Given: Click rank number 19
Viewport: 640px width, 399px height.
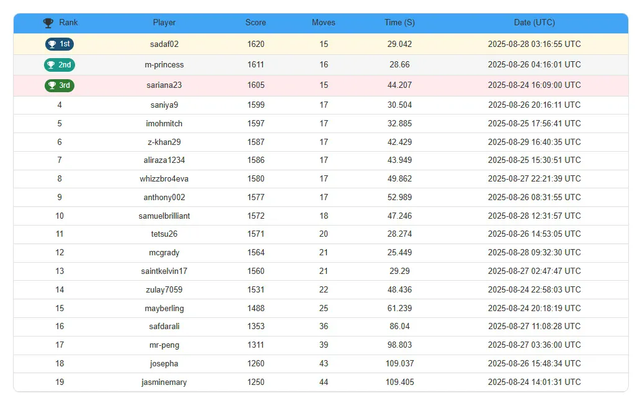Looking at the screenshot, I should tap(60, 382).
